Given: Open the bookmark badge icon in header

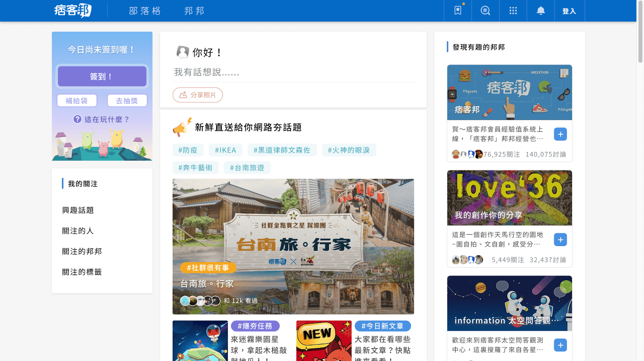Looking at the screenshot, I should (458, 11).
